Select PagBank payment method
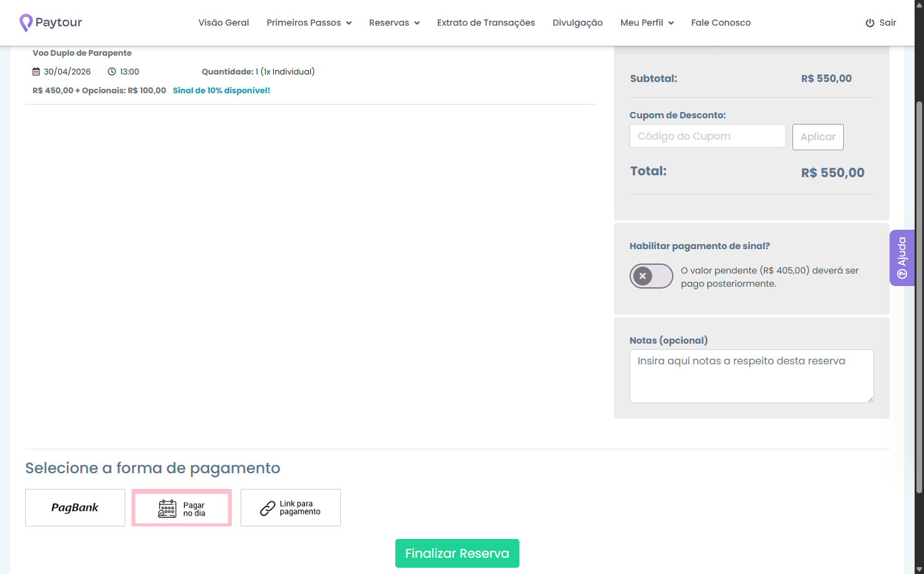 click(x=75, y=508)
